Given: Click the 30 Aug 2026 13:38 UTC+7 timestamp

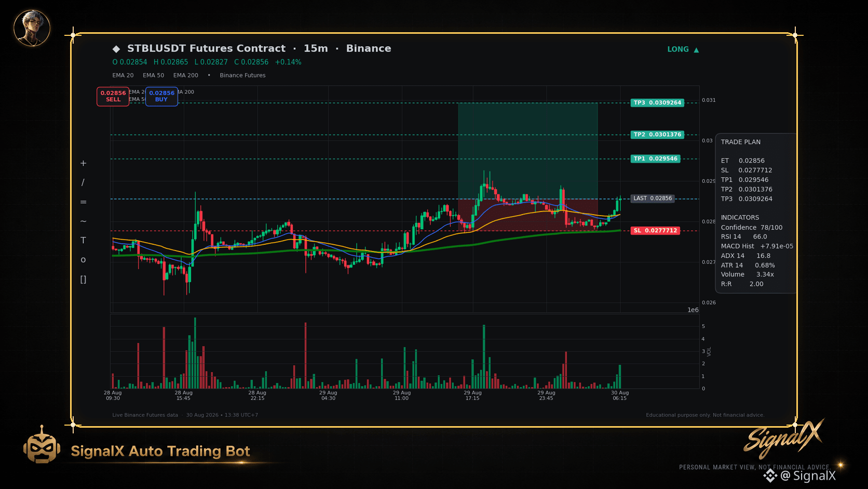Looking at the screenshot, I should click(222, 415).
